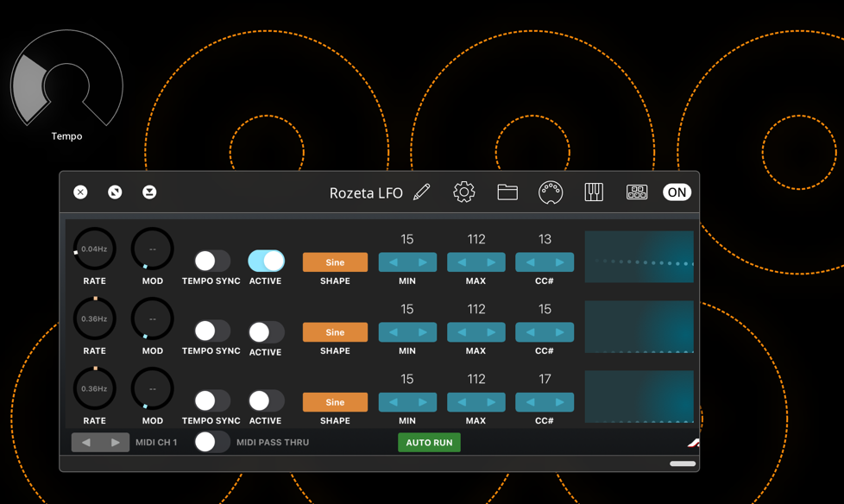Increase MAX value on the third LFO
The image size is (844, 504).
[x=491, y=402]
